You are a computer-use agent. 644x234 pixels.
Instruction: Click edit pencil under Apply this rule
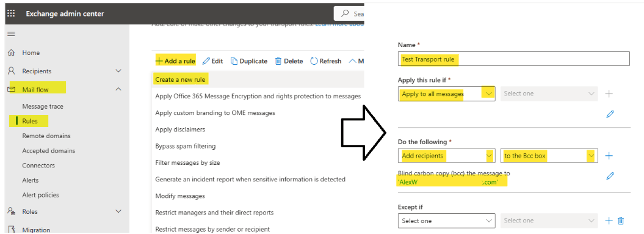click(610, 114)
